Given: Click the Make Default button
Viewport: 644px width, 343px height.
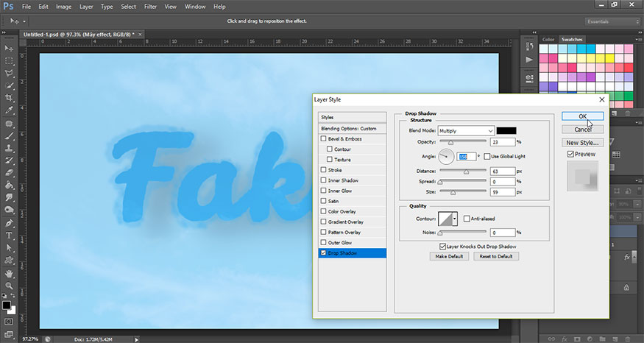Looking at the screenshot, I should 449,256.
